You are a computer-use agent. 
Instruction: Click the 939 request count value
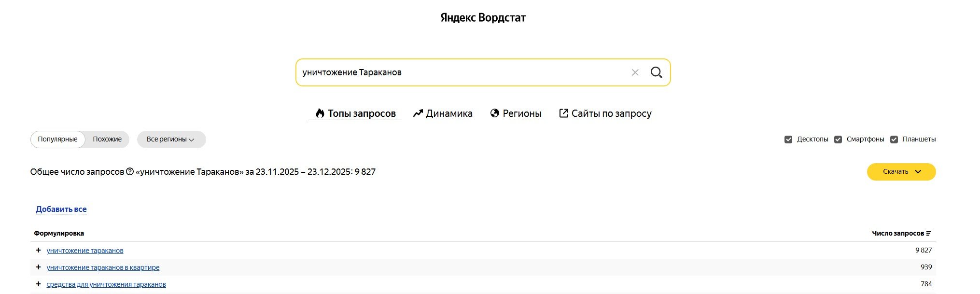[926, 267]
